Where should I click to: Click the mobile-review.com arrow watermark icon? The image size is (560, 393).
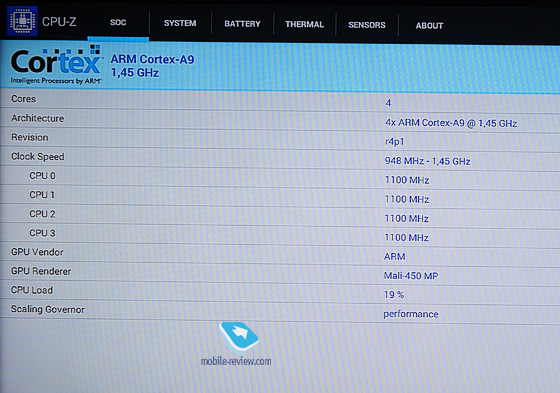pyautogui.click(x=239, y=336)
